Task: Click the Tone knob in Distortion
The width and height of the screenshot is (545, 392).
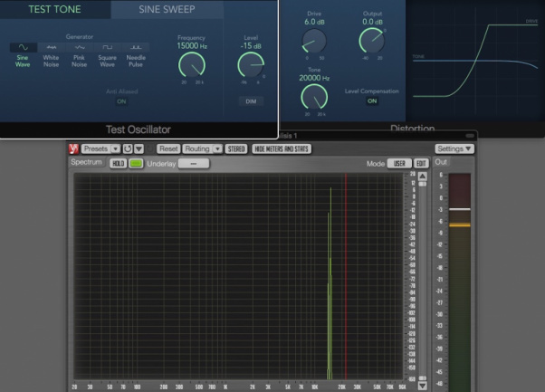Action: 314,97
